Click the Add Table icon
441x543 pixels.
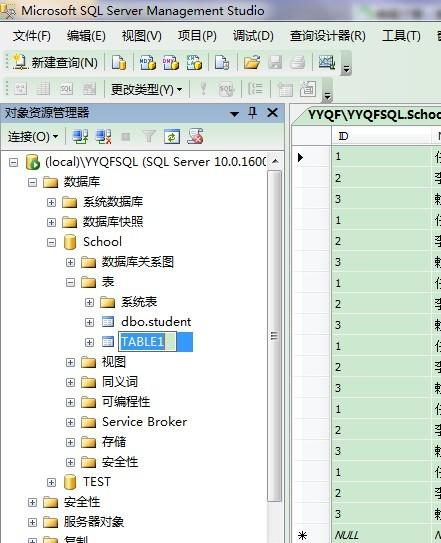click(x=285, y=89)
